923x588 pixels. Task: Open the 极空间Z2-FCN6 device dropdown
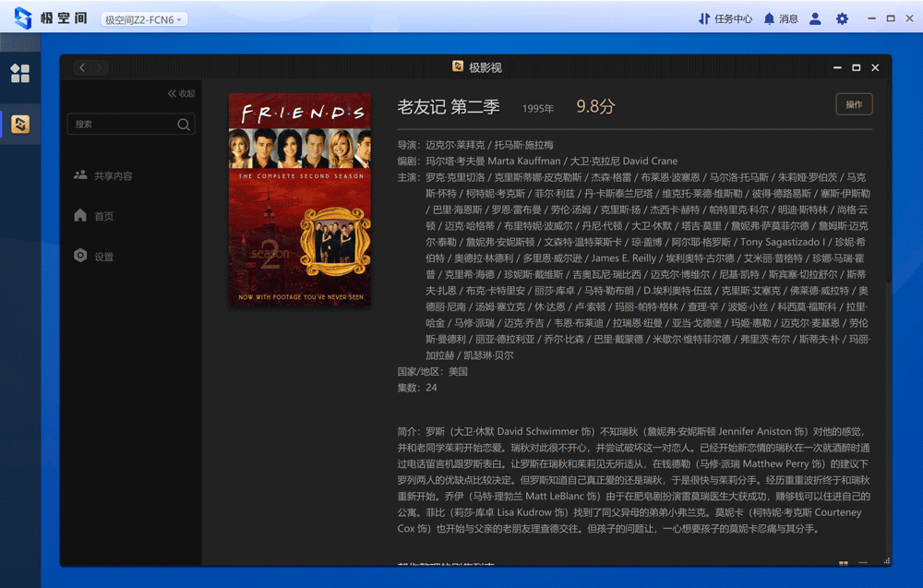[144, 19]
